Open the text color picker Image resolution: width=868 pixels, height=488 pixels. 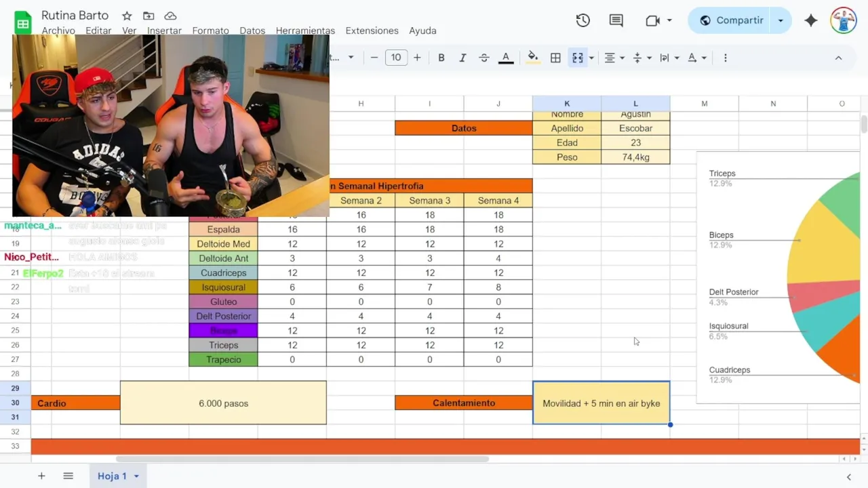[x=505, y=58]
